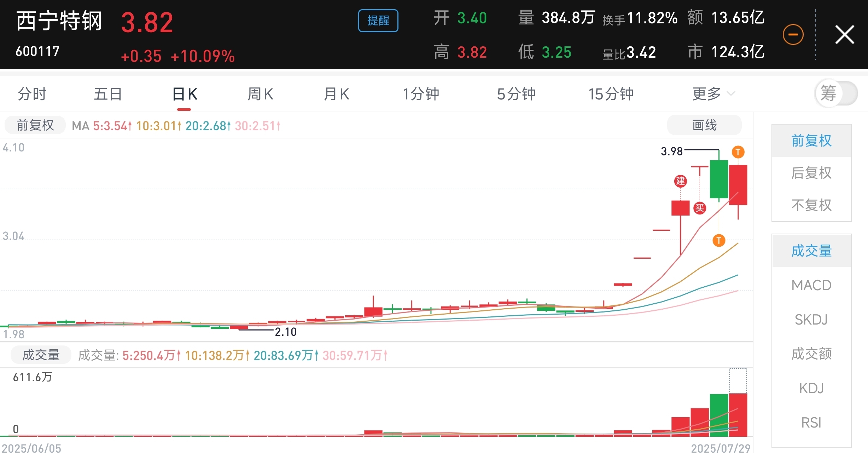Click the volume 5:250.4万 value
The image size is (868, 453).
coord(152,355)
